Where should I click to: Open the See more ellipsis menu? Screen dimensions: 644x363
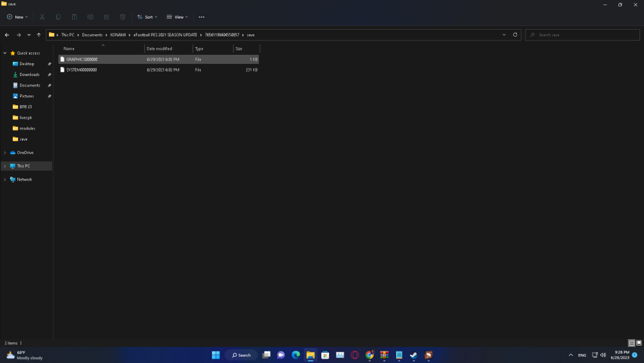click(202, 17)
